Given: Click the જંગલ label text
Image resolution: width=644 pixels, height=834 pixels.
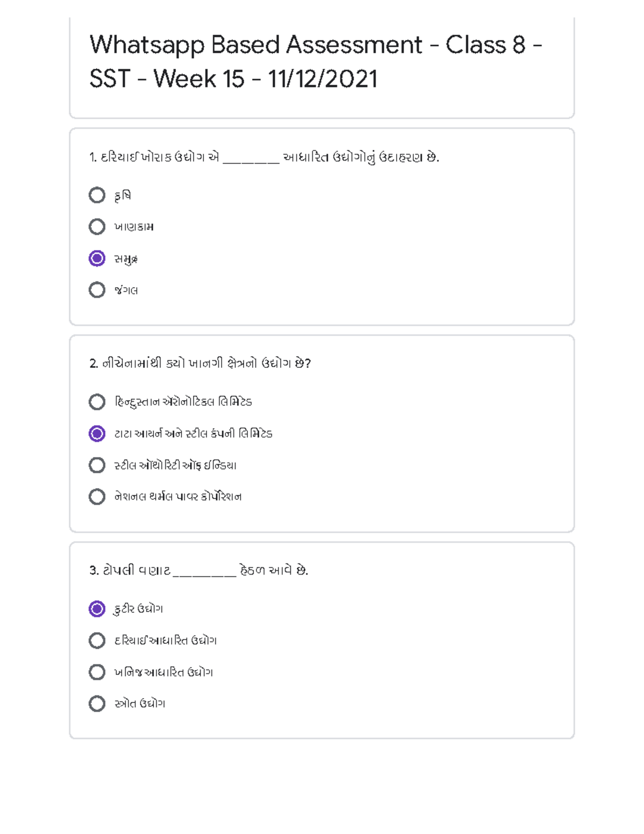Looking at the screenshot, I should click(126, 291).
